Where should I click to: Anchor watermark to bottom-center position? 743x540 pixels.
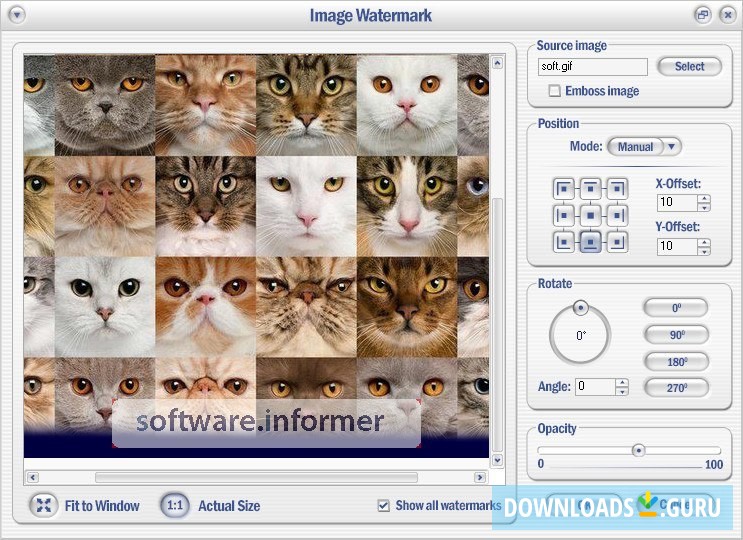pyautogui.click(x=590, y=242)
